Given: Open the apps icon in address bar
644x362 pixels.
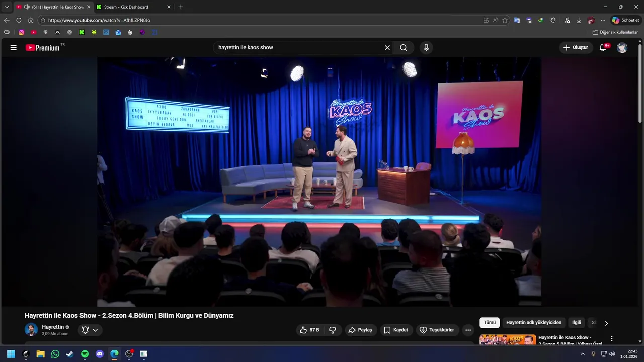Looking at the screenshot, I should click(486, 20).
